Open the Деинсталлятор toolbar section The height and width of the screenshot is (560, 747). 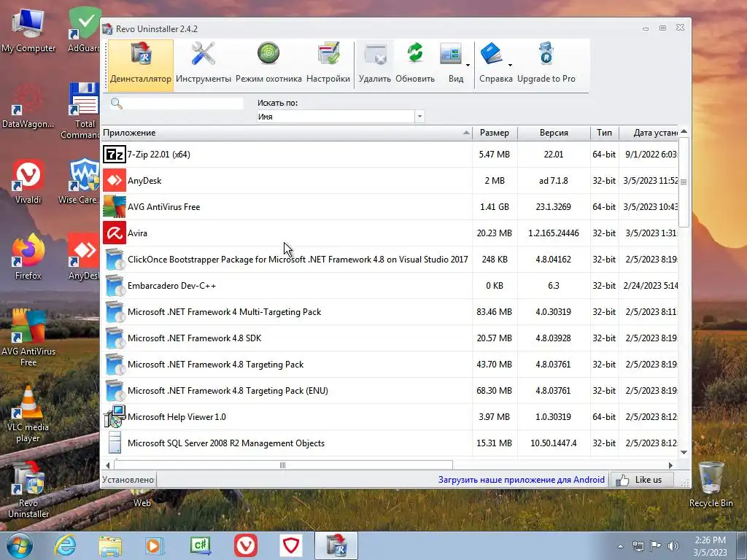pos(141,63)
